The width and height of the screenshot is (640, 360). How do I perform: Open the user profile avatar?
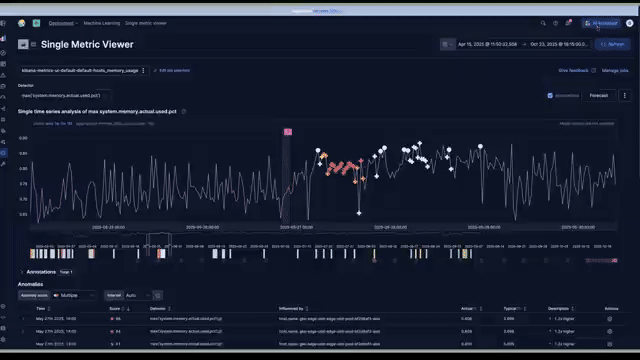(630, 23)
